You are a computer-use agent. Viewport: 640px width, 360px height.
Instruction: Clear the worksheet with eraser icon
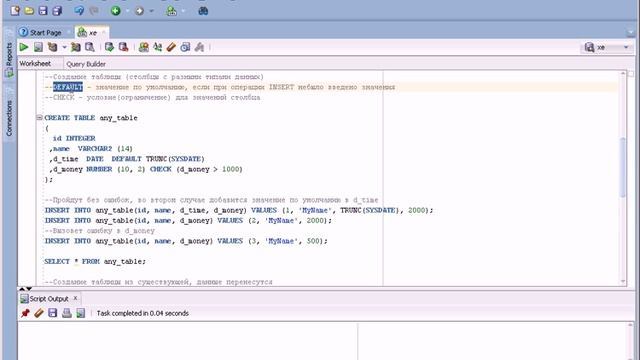[x=171, y=47]
